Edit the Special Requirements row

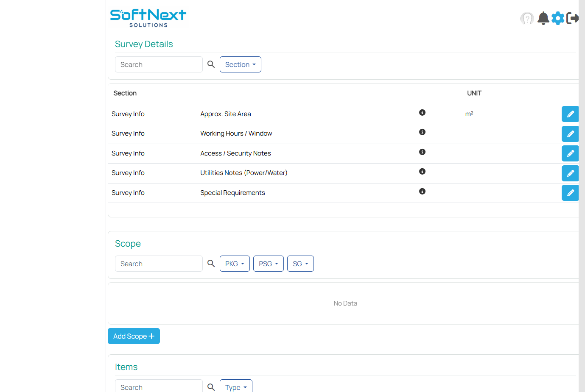coord(570,193)
